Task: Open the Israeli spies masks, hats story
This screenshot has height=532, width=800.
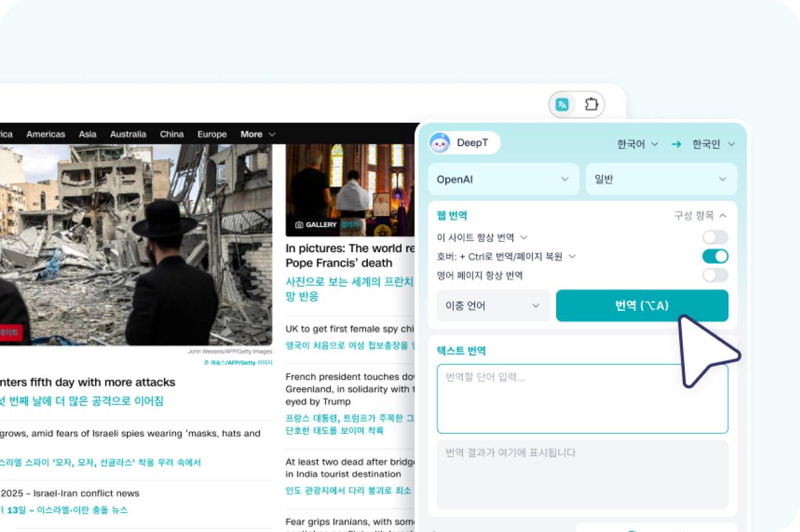Action: click(x=130, y=434)
